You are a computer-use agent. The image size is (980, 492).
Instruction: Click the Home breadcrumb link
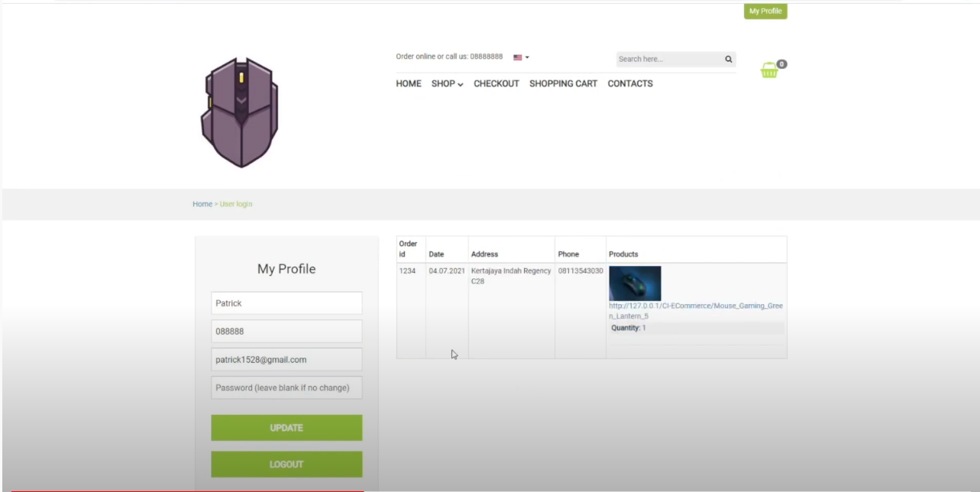[x=202, y=204]
